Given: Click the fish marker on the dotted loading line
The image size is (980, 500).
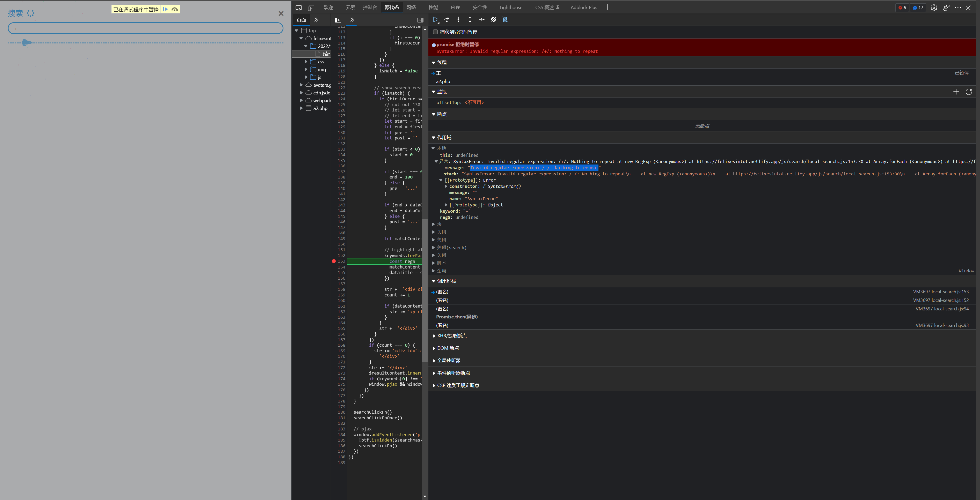Looking at the screenshot, I should coord(26,43).
